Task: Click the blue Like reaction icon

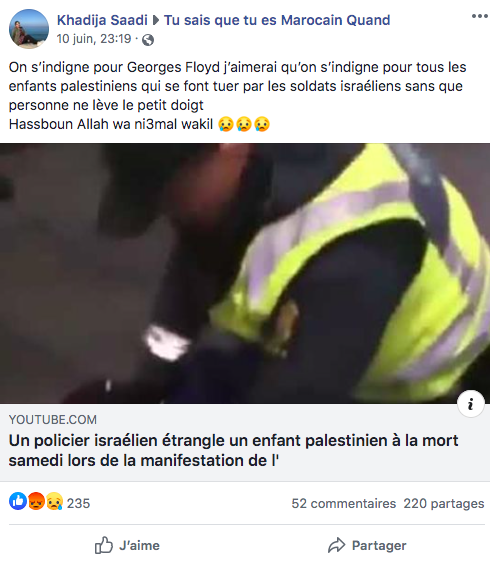Action: 18,501
